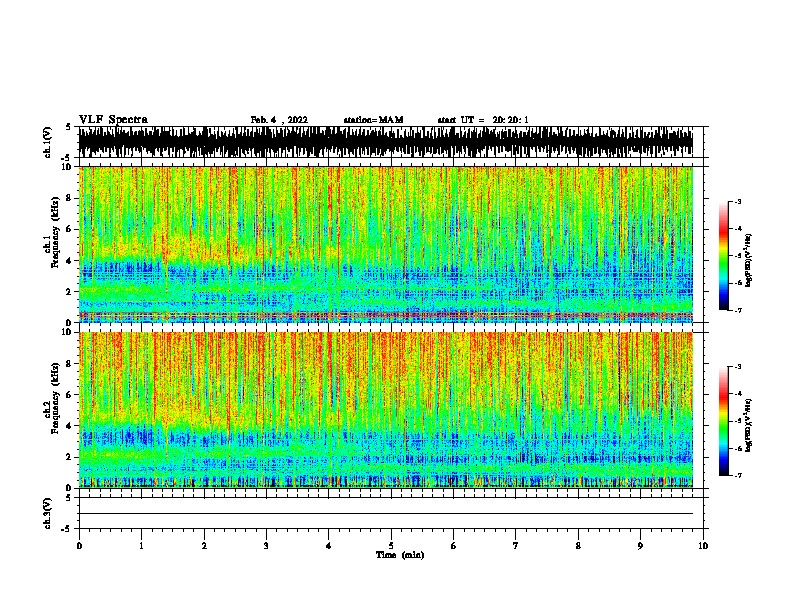This screenshot has height=612, width=792.
Task: Click the "-7" label on ch.1 colorbar
Action: point(738,310)
